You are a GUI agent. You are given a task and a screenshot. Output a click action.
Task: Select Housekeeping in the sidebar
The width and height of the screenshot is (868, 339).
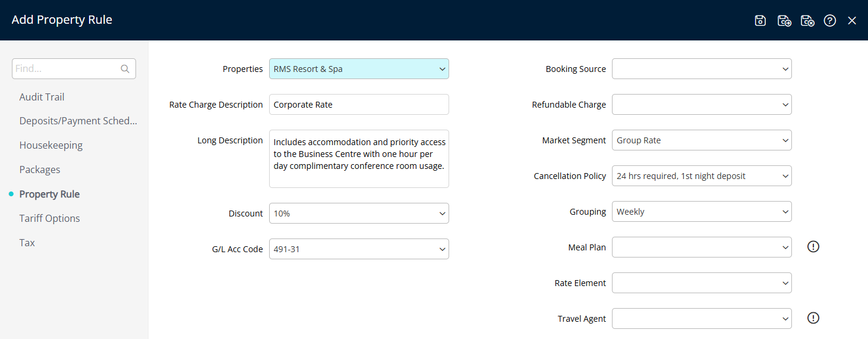50,145
